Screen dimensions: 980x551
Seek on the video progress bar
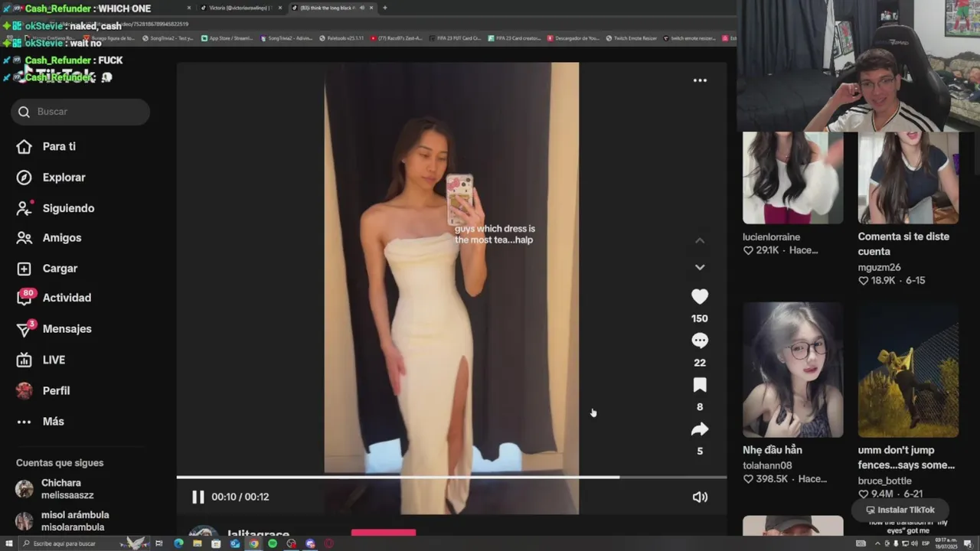[x=452, y=478]
